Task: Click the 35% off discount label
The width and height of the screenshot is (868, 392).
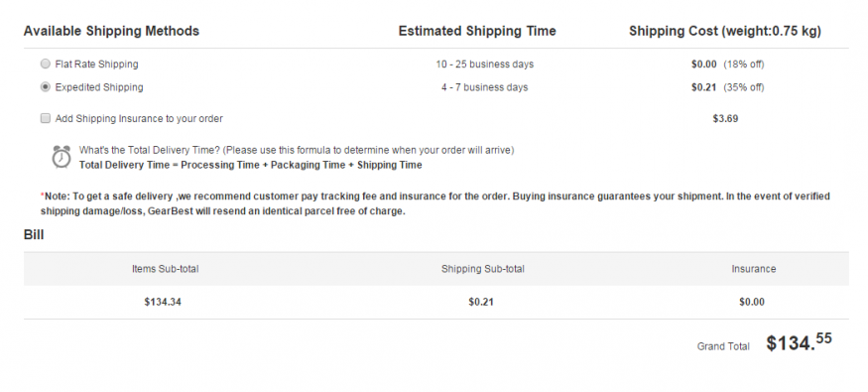Action: [x=744, y=87]
